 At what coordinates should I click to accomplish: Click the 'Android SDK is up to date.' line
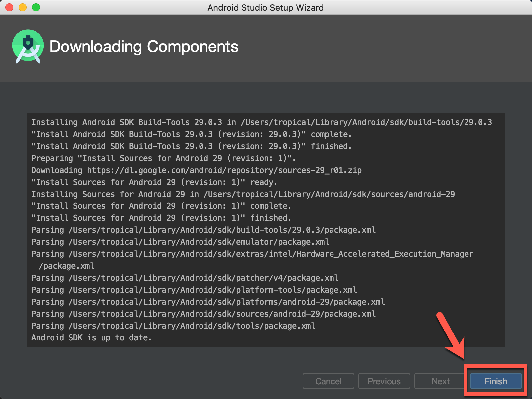(91, 338)
